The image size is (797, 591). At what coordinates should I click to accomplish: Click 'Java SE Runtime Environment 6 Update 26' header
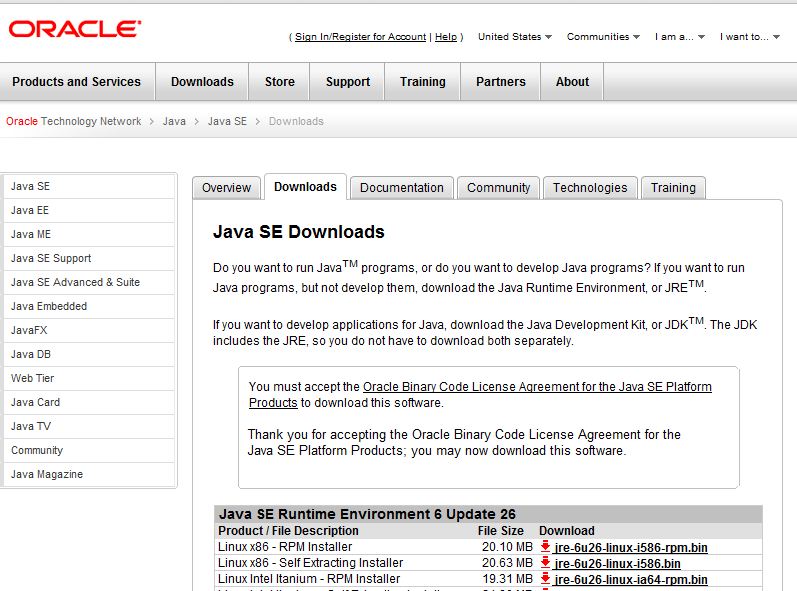pyautogui.click(x=367, y=514)
